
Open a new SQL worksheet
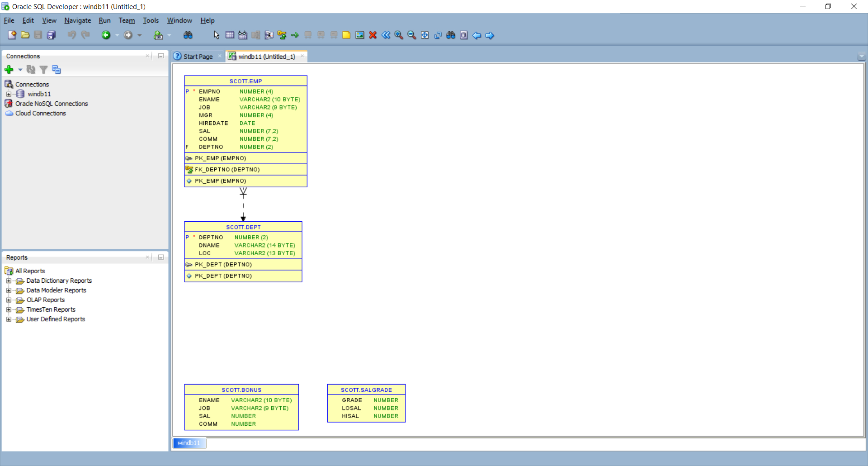coord(159,35)
